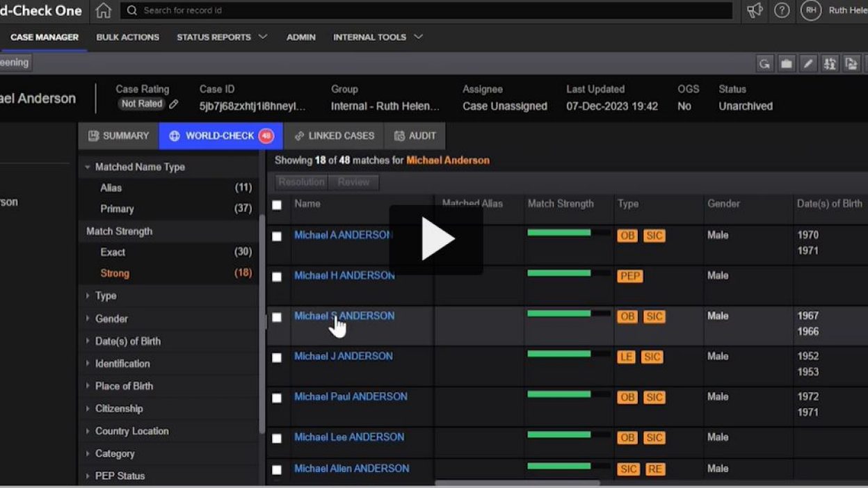This screenshot has width=868, height=488.
Task: Expand the PEP Status filter
Action: pos(120,476)
